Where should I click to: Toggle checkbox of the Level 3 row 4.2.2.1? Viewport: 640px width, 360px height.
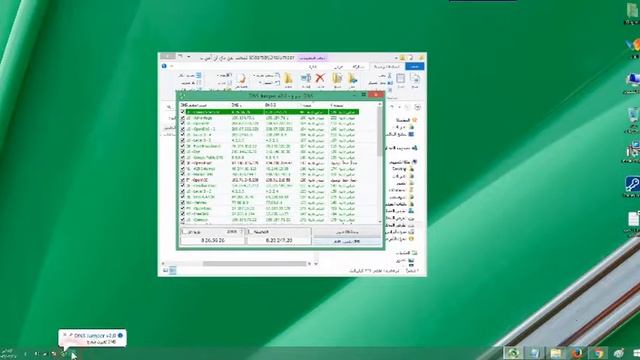tap(182, 140)
